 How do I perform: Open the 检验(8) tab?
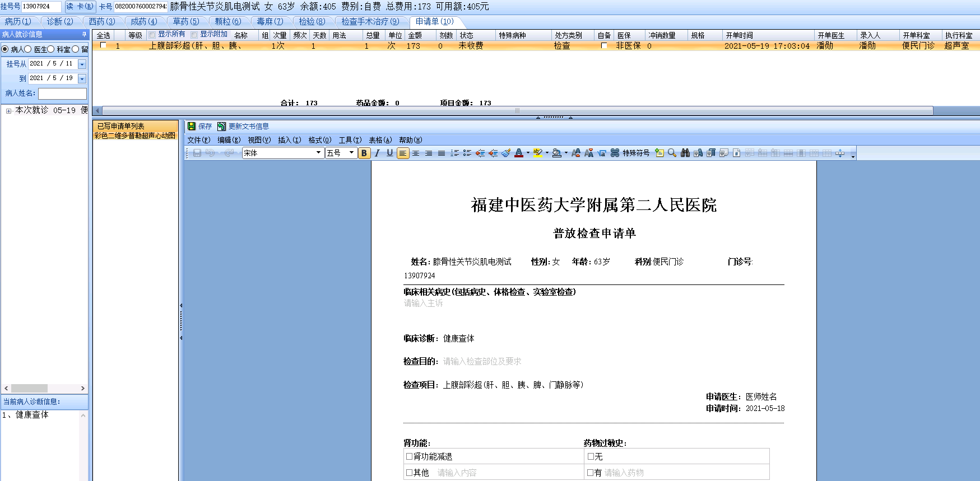click(x=312, y=22)
